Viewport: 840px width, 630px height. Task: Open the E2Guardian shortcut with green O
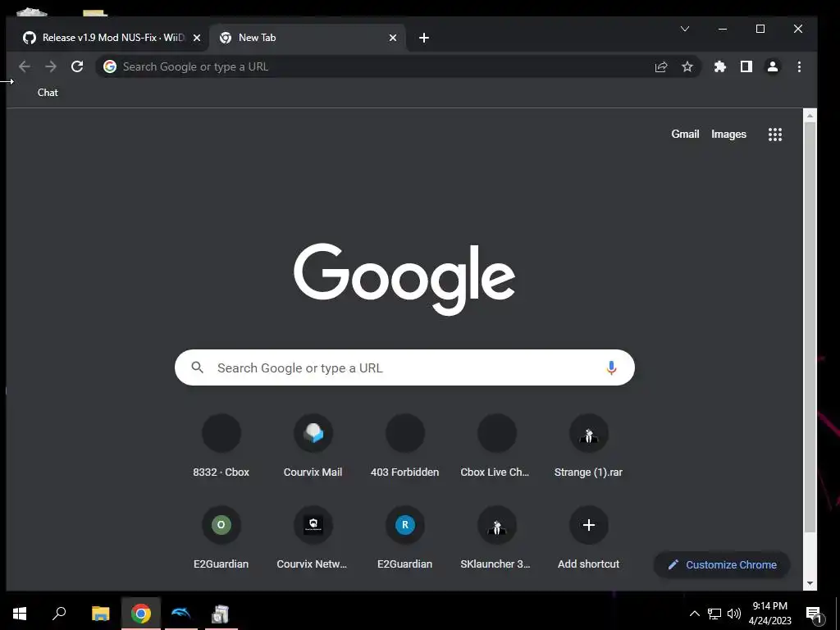(x=221, y=537)
